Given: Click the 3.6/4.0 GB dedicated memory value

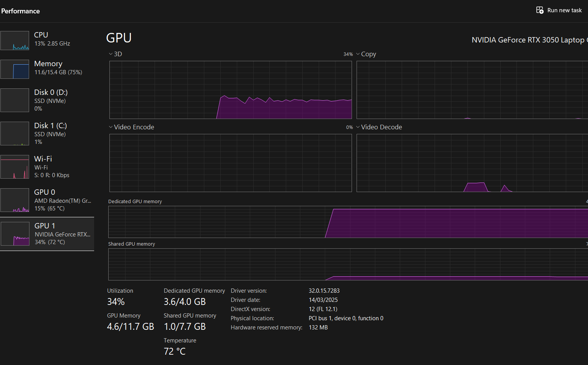Looking at the screenshot, I should pyautogui.click(x=185, y=302).
